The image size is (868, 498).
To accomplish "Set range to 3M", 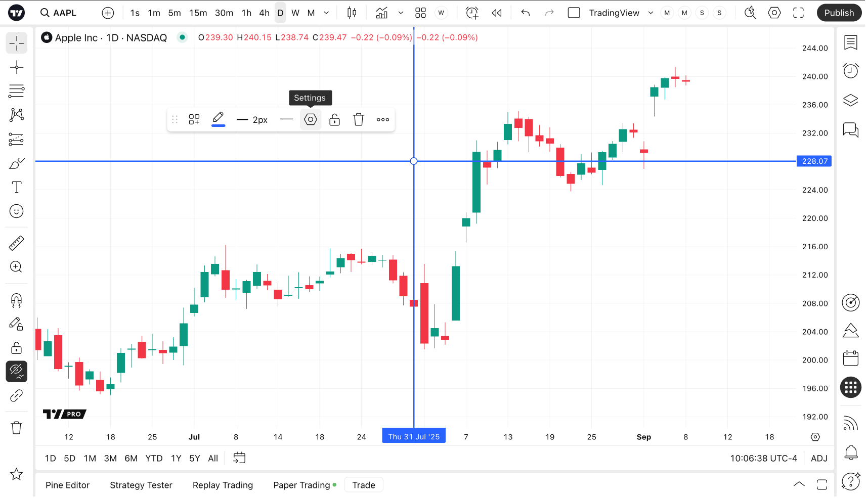I will point(110,459).
